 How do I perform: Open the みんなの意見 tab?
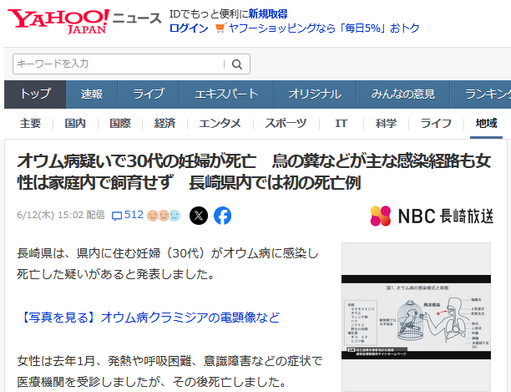[403, 94]
